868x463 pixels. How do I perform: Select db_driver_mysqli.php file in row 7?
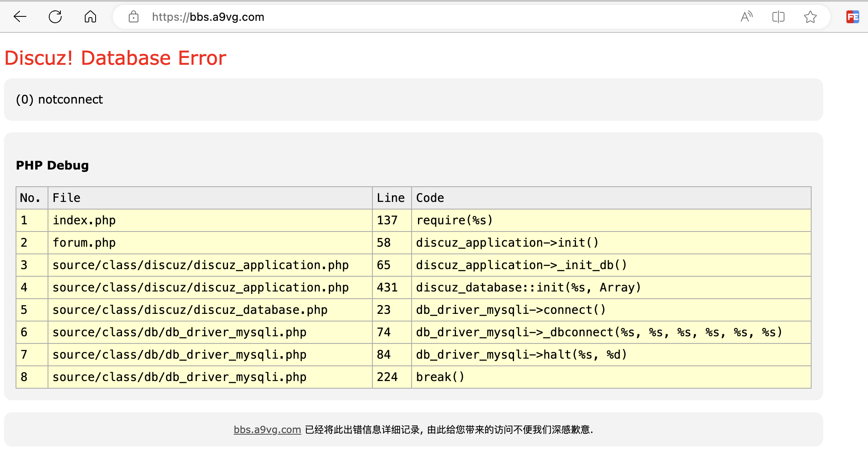point(210,355)
